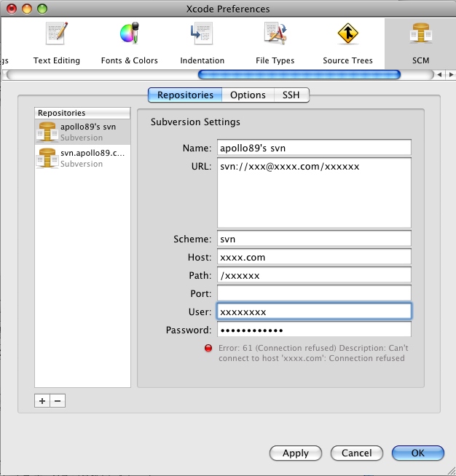Select the Source Trees preferences icon
The height and width of the screenshot is (476, 456).
347,42
